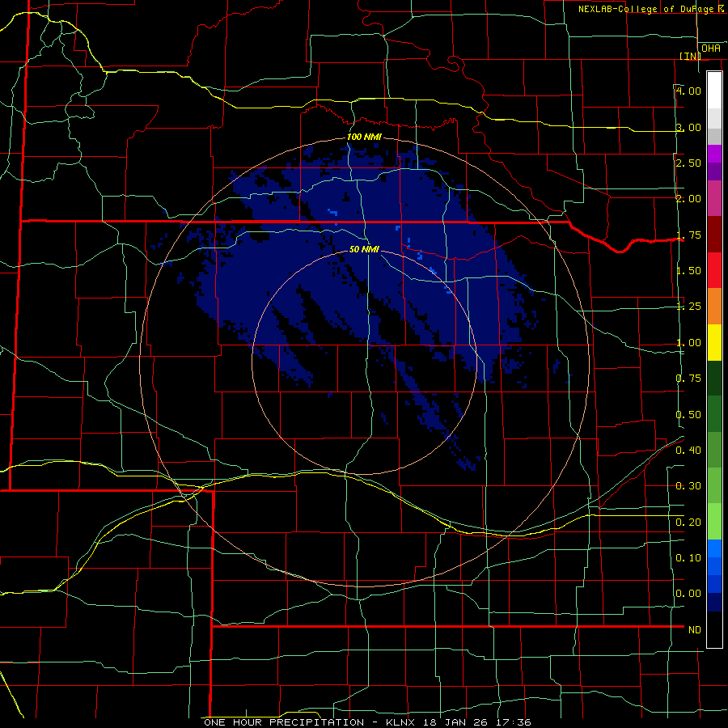Viewport: 728px width, 728px height.
Task: Click the 0.50 legend value
Action: pos(688,415)
